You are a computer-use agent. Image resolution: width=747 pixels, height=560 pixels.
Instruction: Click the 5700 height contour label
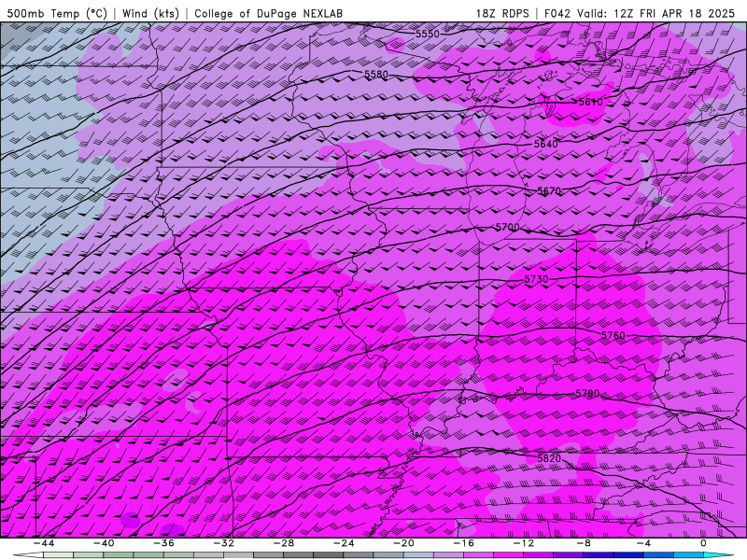(507, 227)
